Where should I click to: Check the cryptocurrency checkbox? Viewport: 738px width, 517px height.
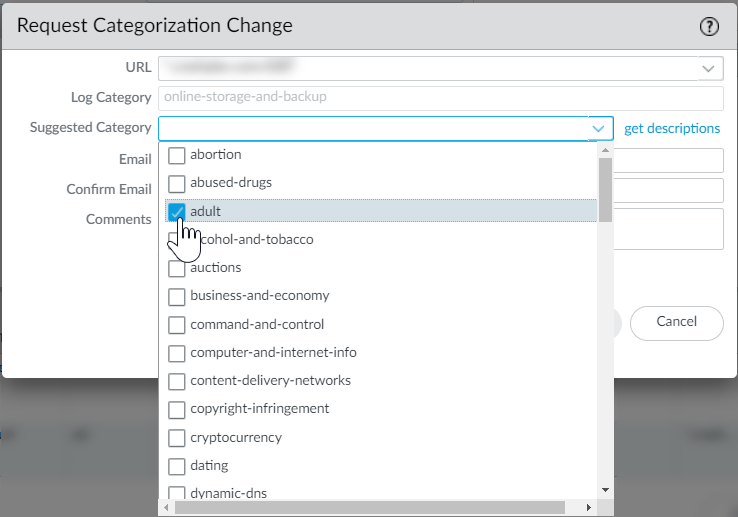point(176,438)
